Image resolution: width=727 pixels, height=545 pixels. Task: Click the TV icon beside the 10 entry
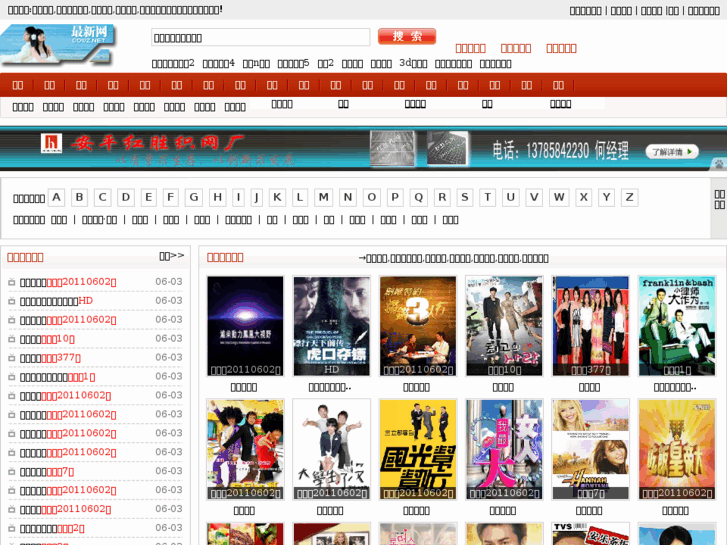[x=12, y=339]
